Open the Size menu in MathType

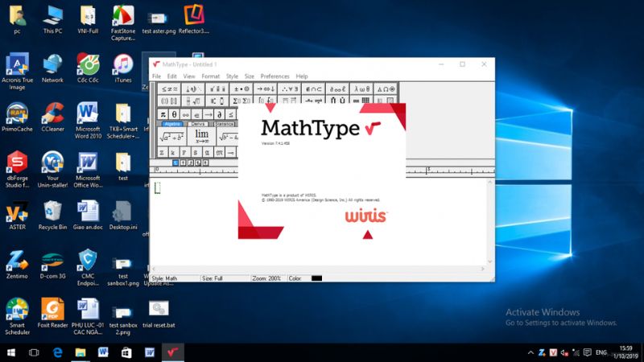point(250,76)
